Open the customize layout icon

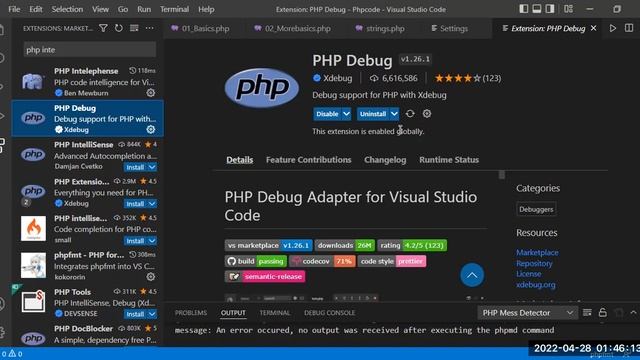click(568, 9)
